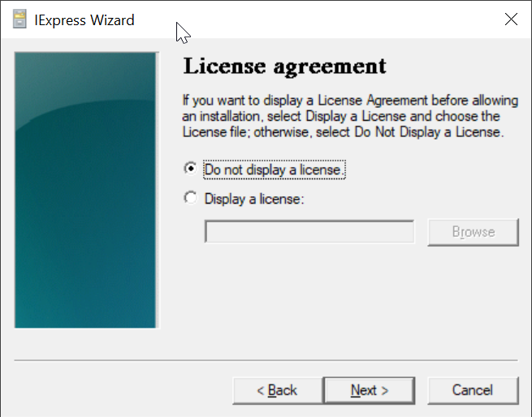Screen dimensions: 532x417
Task: Click the 'Do not display a license' label text
Action: [x=275, y=170]
